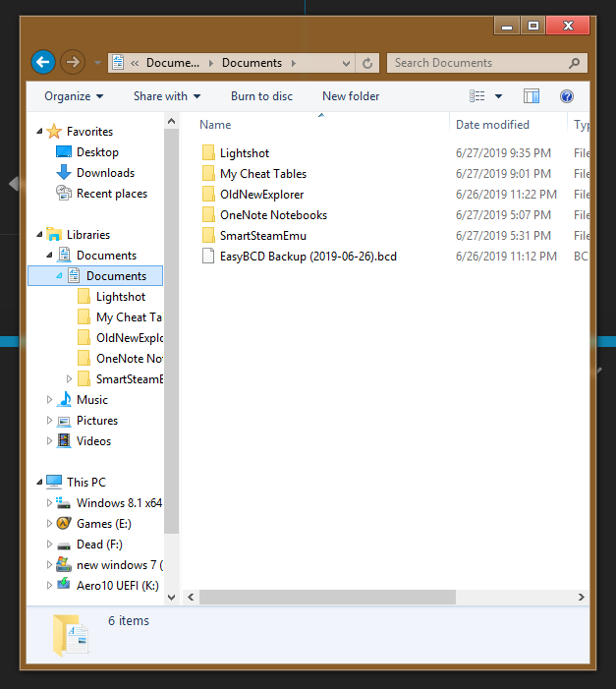Open the Pictures library
616x689 pixels.
97,421
